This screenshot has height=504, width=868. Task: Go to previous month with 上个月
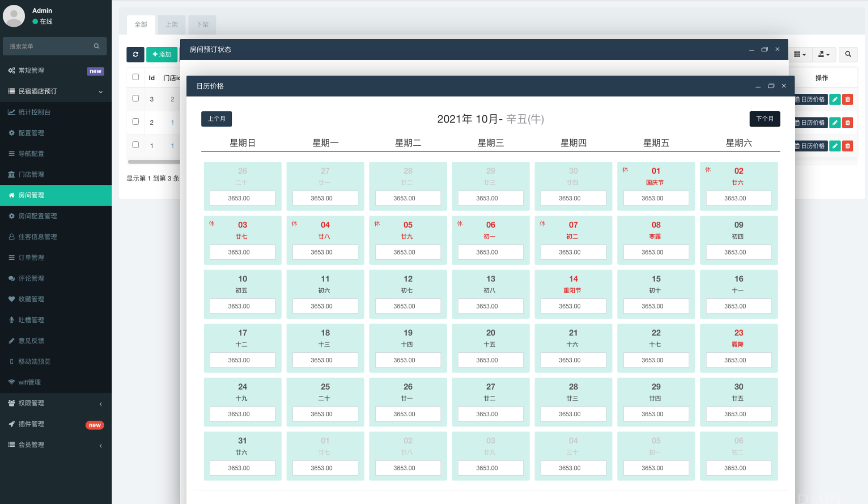click(x=216, y=119)
